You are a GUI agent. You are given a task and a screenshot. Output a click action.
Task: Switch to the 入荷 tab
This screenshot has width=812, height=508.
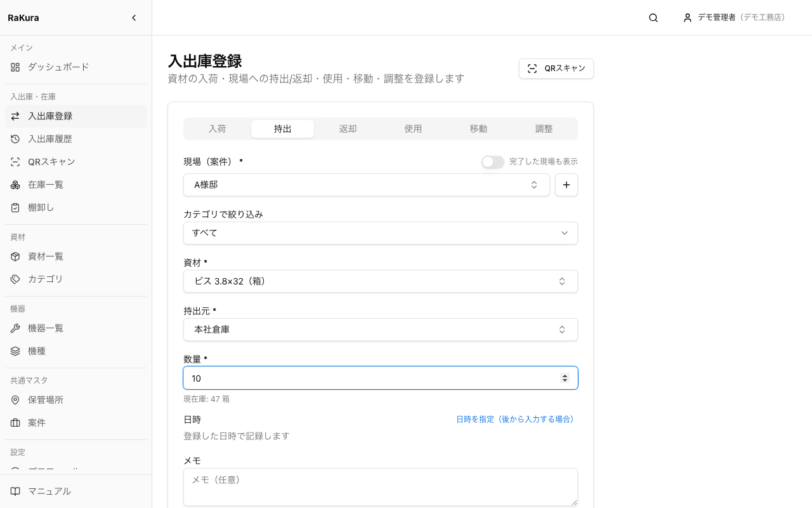click(x=218, y=129)
